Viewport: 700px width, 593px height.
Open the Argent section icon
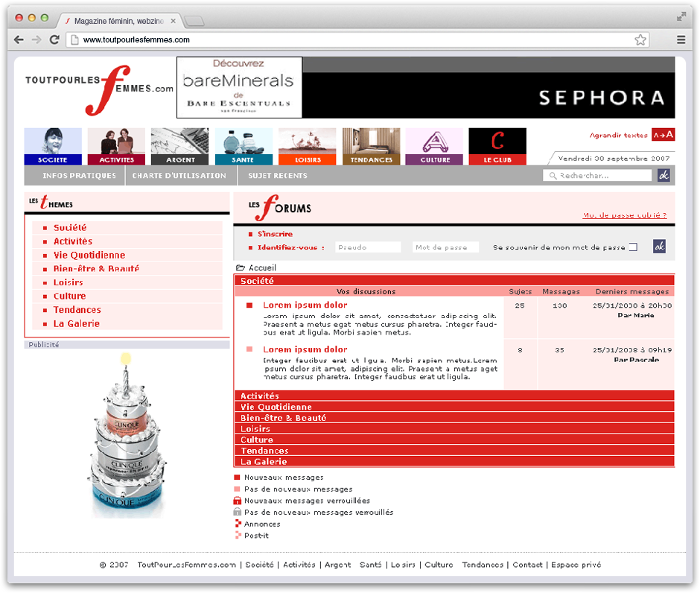[179, 146]
